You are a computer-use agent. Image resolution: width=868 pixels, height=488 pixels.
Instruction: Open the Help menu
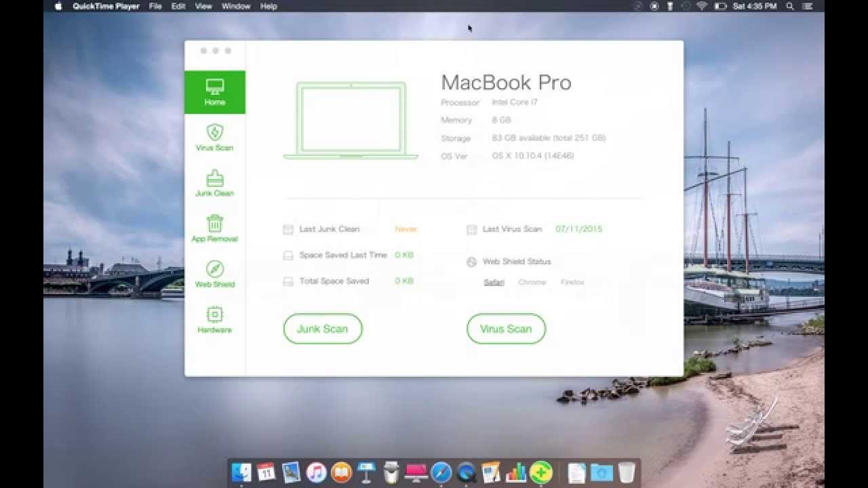[269, 6]
